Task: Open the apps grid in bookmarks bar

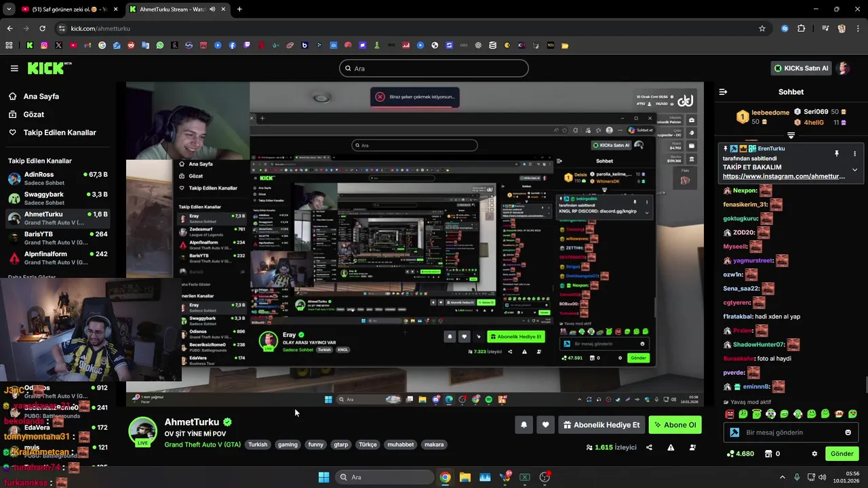Action: (9, 45)
